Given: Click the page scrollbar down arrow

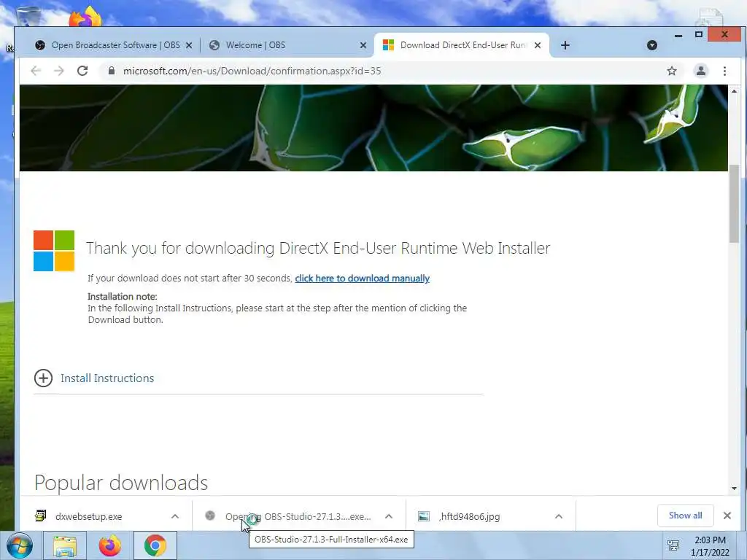Looking at the screenshot, I should [734, 489].
